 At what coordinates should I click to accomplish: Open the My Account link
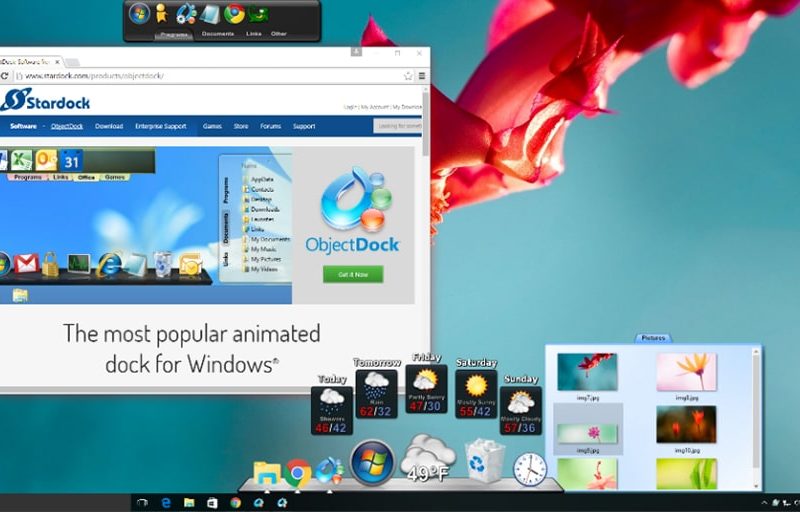[374, 107]
